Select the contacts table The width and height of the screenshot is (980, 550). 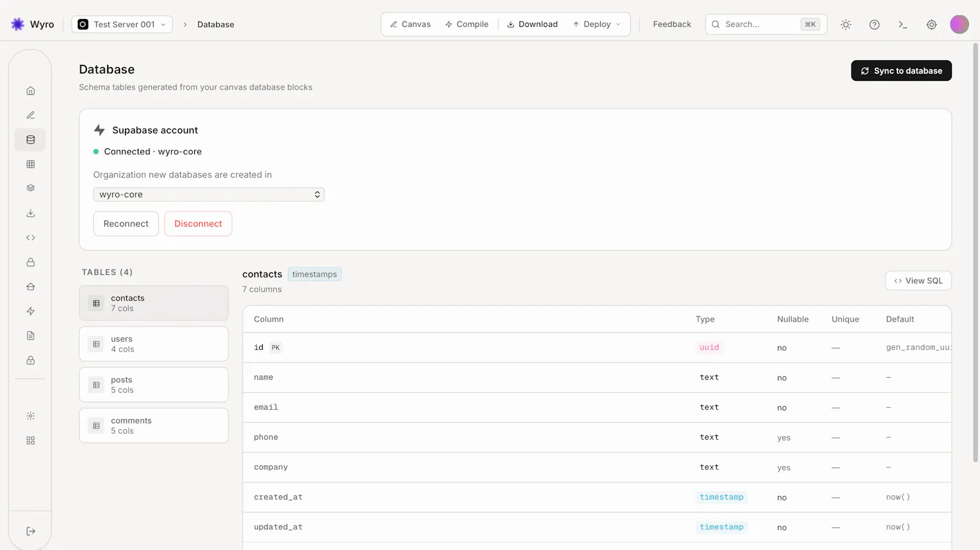point(154,303)
